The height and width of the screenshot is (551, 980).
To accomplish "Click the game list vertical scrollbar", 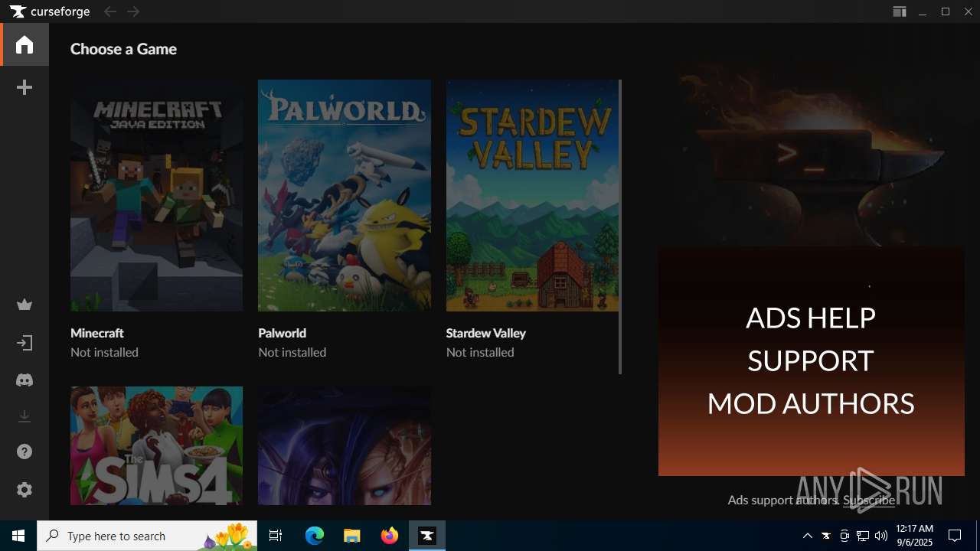I will [620, 227].
